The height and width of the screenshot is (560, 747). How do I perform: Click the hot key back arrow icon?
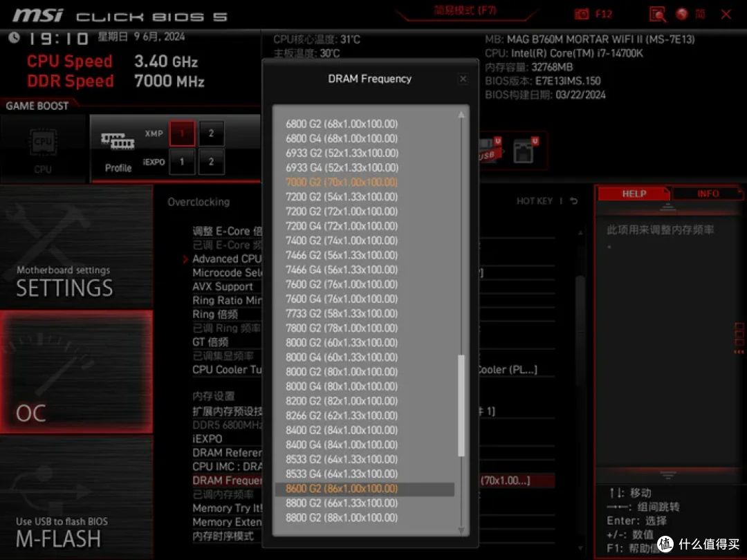pyautogui.click(x=574, y=201)
